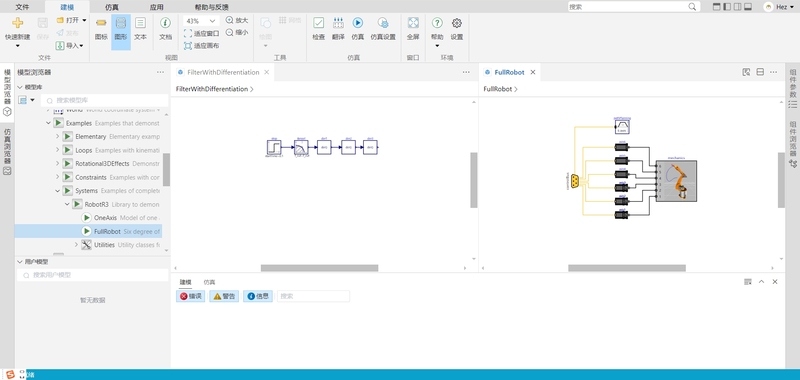Toggle the 警告 warning filter
800x380 pixels.
tap(224, 296)
